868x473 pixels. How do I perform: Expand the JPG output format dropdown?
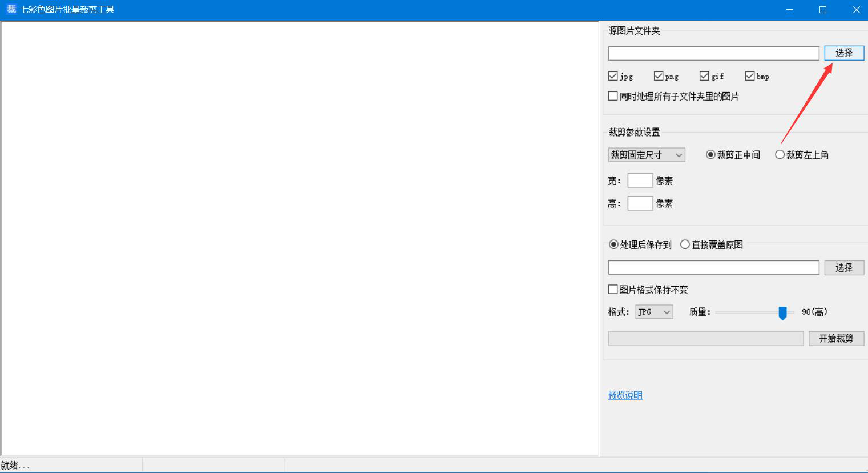pos(654,312)
